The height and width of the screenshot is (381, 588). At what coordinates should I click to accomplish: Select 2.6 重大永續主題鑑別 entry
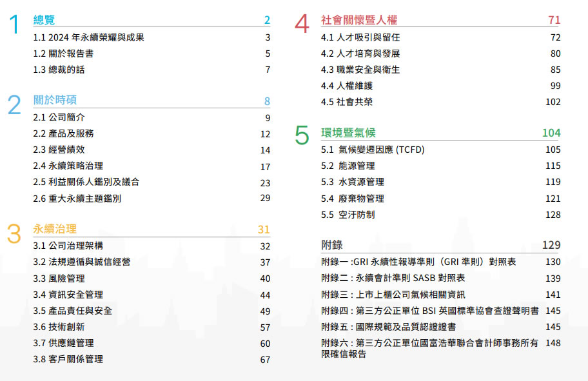click(x=77, y=198)
